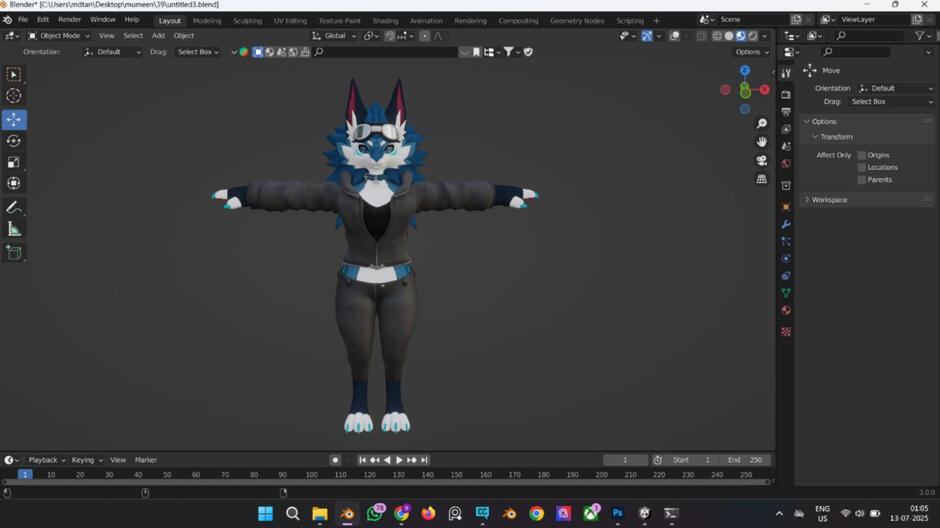Open the Texture checkerboard properties tab
The width and height of the screenshot is (940, 528).
pos(786,332)
